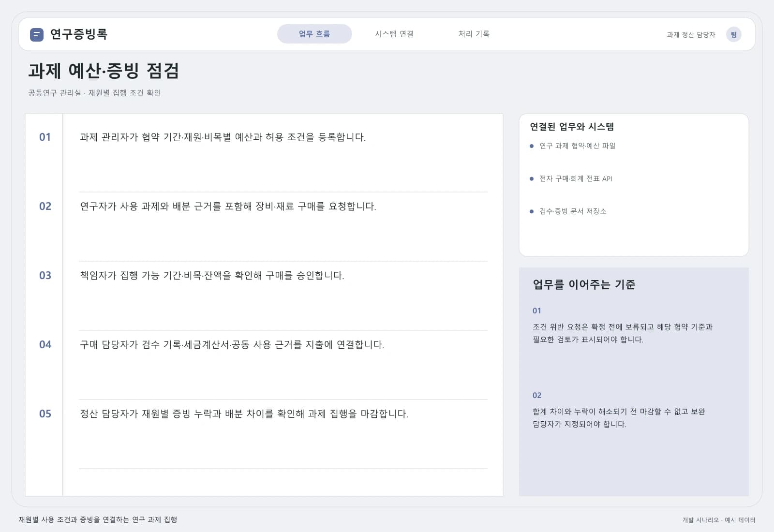Open 전자 구매·회계 전표 API item
The width and height of the screenshot is (774, 532).
tap(576, 178)
